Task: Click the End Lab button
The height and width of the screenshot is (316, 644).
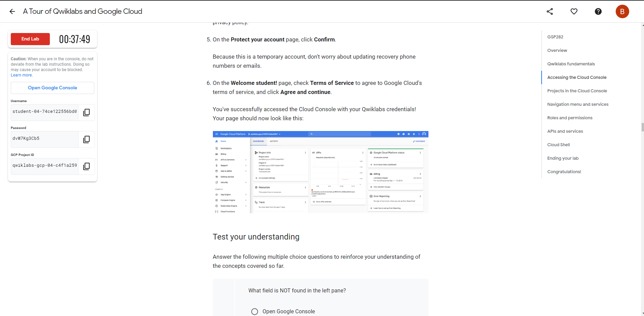Action: tap(30, 39)
